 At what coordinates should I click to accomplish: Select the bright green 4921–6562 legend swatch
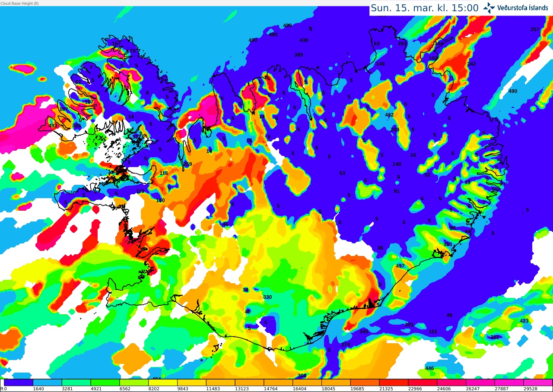pyautogui.click(x=105, y=383)
